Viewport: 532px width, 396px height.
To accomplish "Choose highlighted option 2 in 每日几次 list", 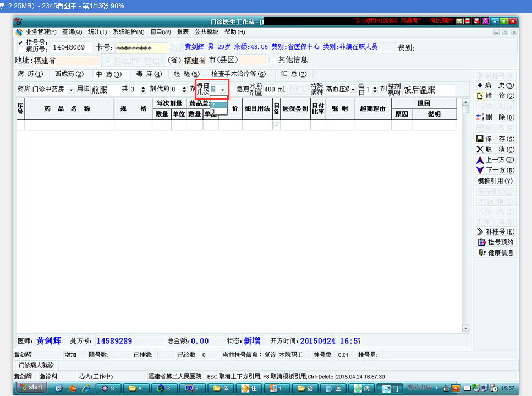I will tap(218, 105).
